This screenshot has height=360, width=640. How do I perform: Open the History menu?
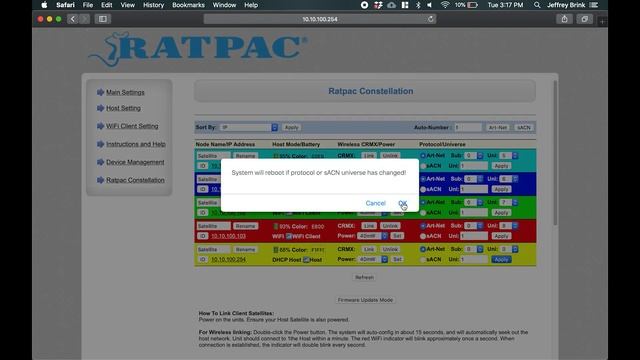[153, 5]
